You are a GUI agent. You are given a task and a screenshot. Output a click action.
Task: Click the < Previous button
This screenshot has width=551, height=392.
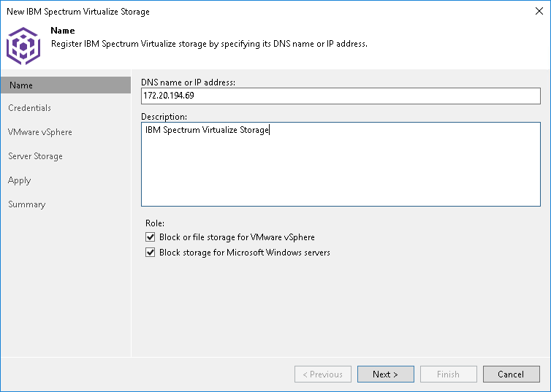pos(322,374)
